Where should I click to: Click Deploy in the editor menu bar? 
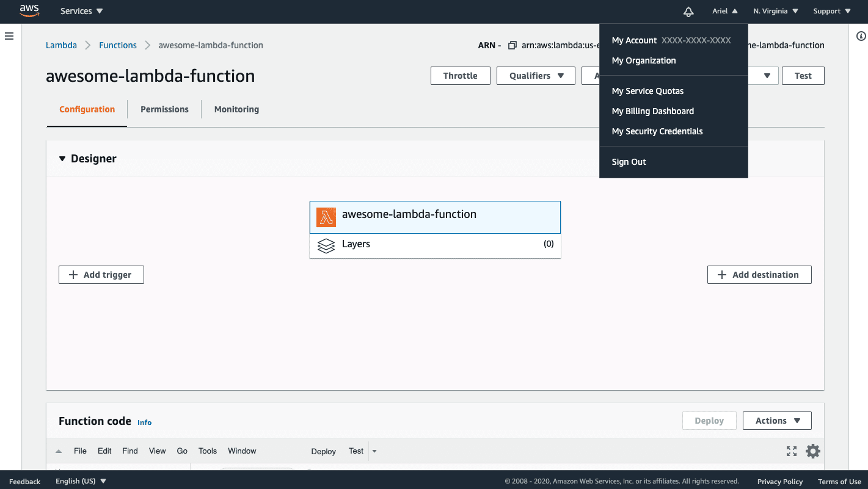(323, 452)
